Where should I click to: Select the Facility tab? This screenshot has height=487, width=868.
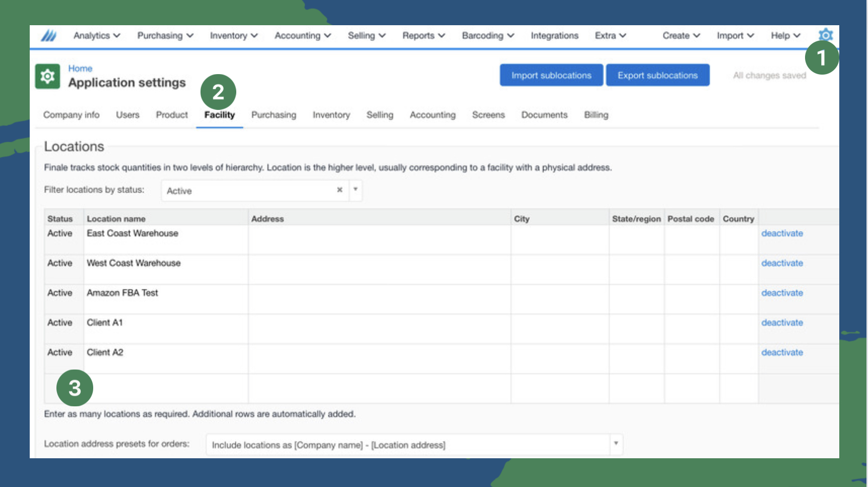click(220, 115)
